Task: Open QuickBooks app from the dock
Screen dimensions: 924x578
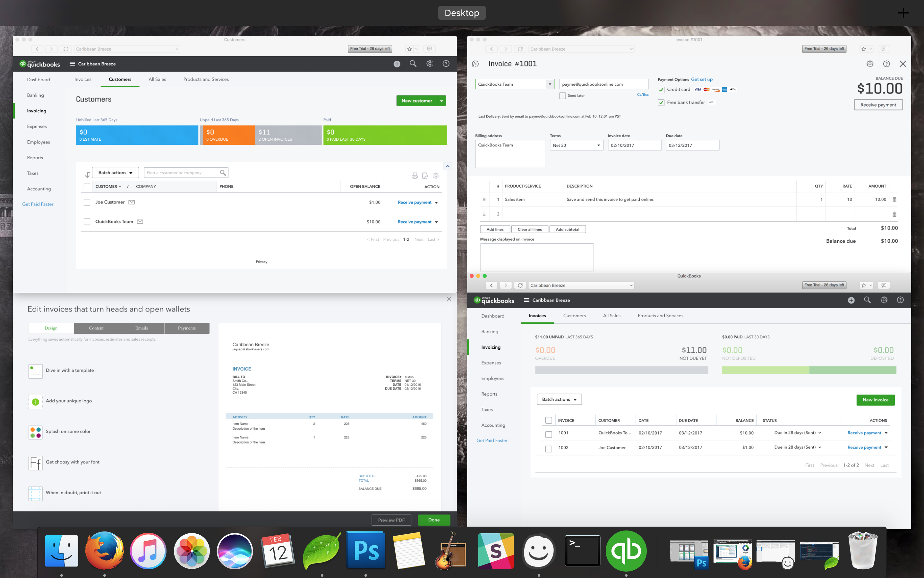Action: pos(626,550)
